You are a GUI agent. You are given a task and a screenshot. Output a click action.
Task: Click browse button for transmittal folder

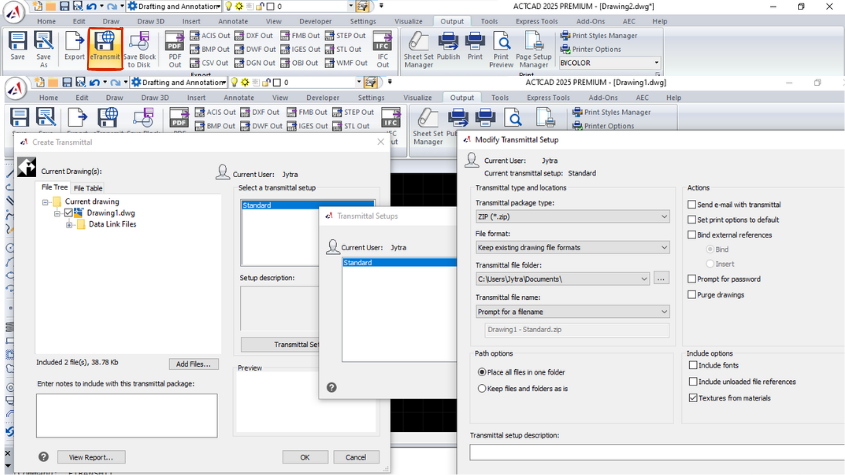(x=661, y=279)
